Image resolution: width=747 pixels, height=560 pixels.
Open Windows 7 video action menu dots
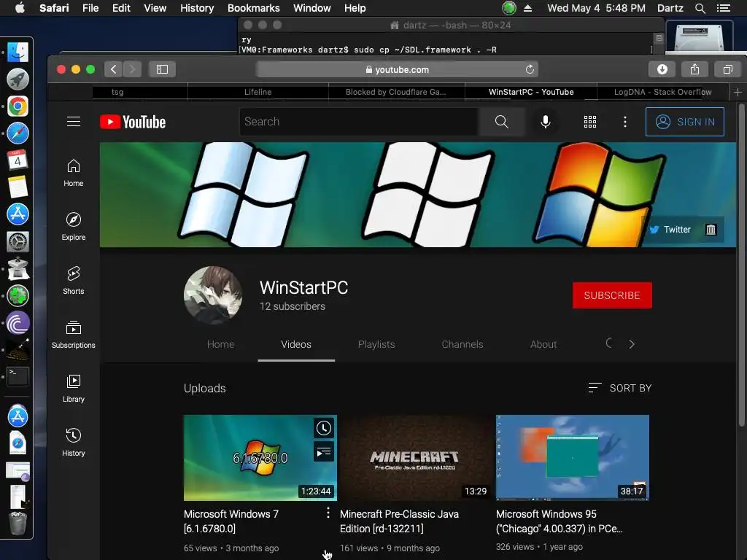pyautogui.click(x=328, y=513)
